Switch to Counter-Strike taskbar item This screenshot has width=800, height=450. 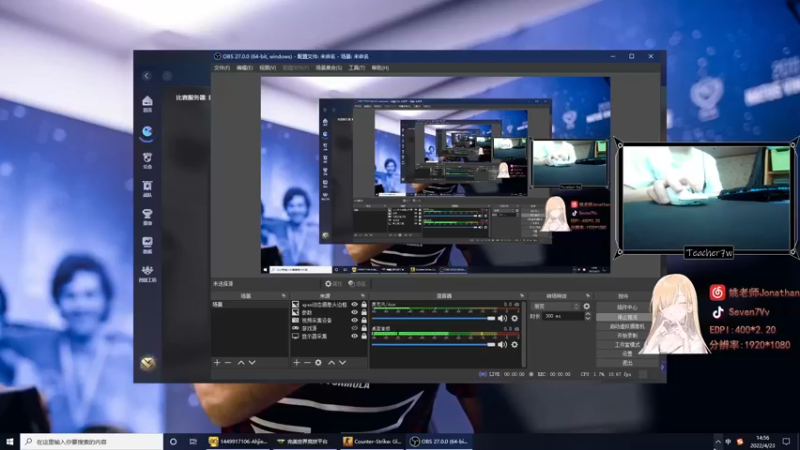click(373, 441)
